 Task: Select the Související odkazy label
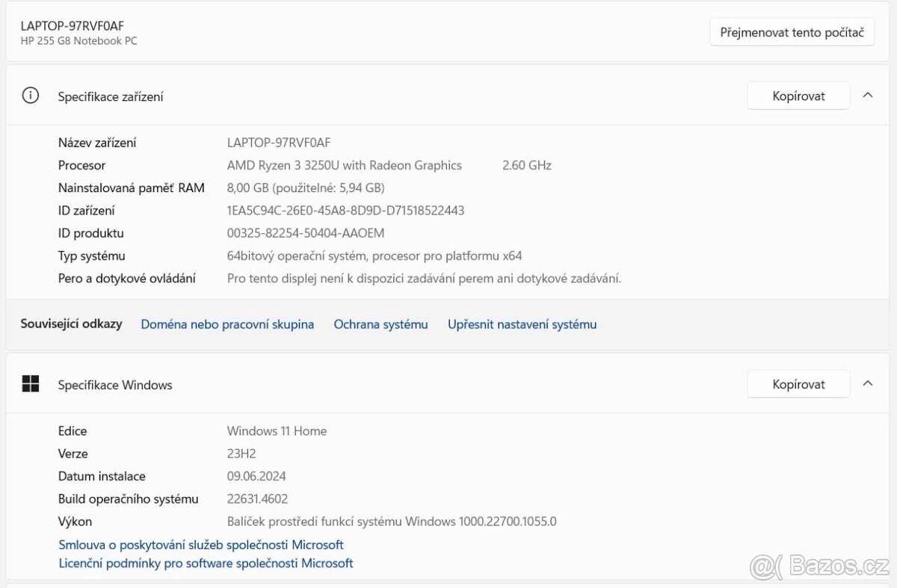pos(71,324)
